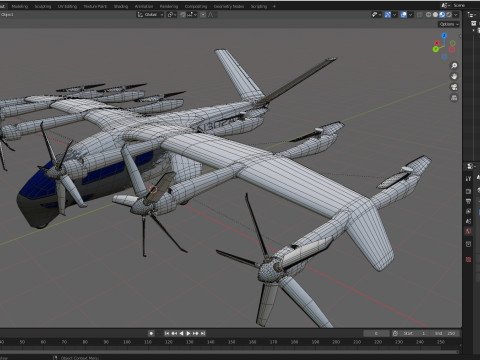Image resolution: width=480 pixels, height=360 pixels.
Task: Click bright green Y axis on navigation gizmo
Action: click(x=436, y=49)
